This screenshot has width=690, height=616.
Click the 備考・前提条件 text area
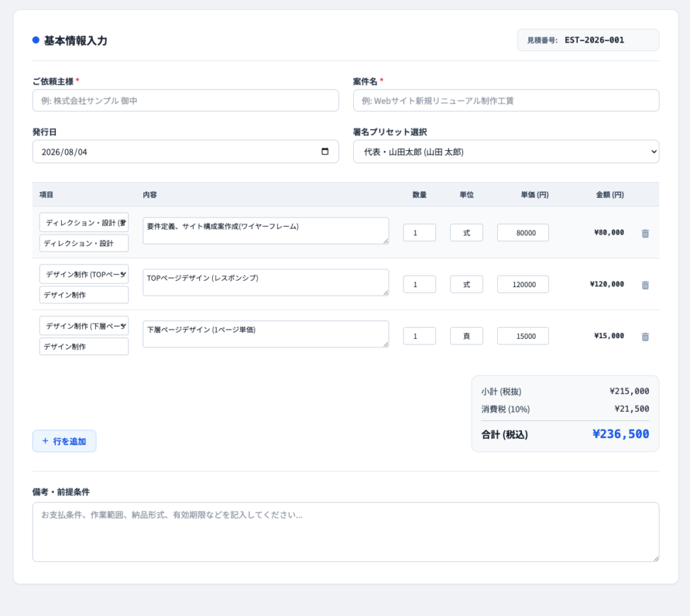tap(346, 532)
